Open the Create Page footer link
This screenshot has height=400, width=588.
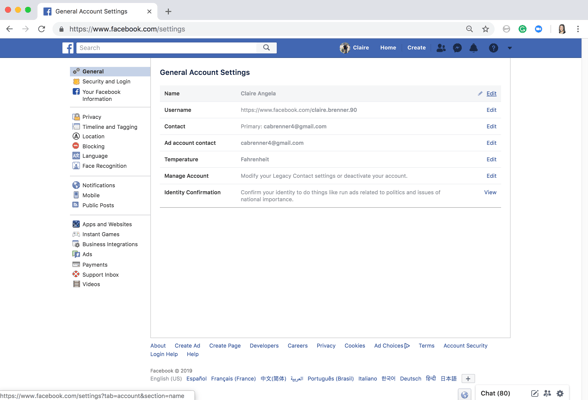225,346
